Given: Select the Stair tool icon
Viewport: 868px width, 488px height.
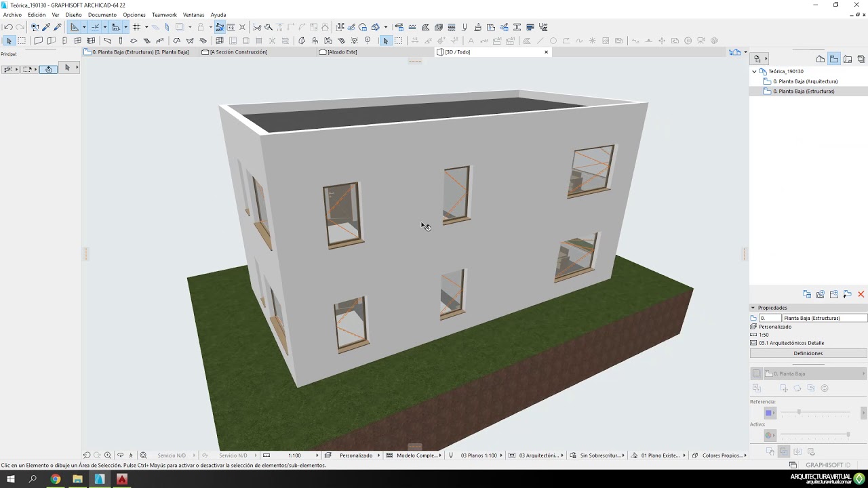Looking at the screenshot, I should click(x=146, y=41).
